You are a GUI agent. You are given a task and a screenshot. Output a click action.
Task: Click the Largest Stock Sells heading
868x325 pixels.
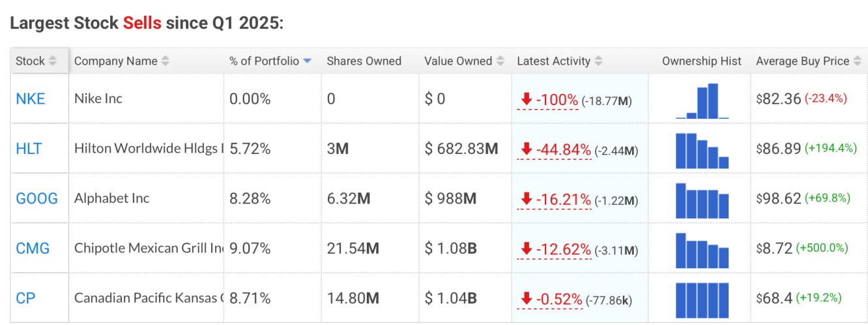tap(147, 23)
